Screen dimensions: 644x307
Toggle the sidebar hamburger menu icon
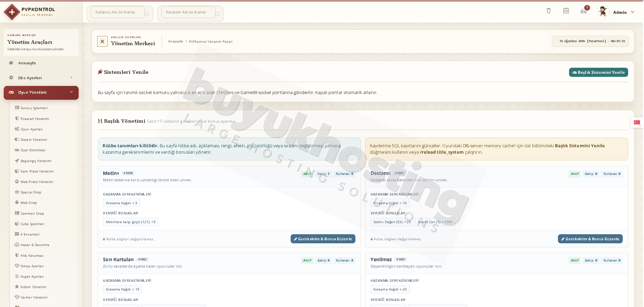74,12
